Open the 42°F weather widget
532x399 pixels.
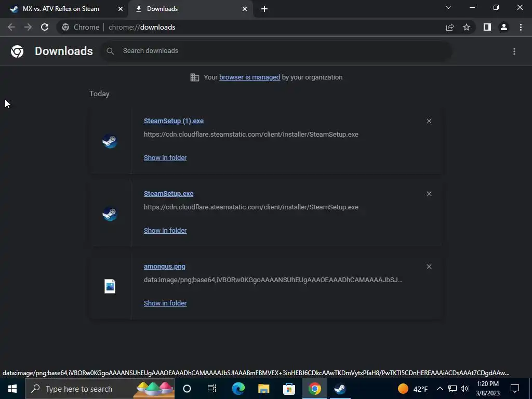tap(413, 389)
